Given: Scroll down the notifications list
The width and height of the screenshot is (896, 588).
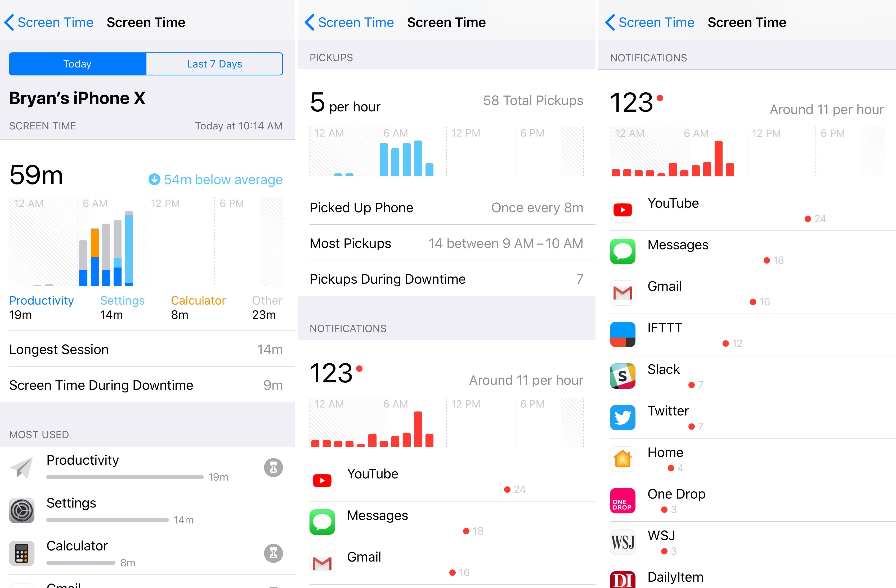Looking at the screenshot, I should 747,394.
